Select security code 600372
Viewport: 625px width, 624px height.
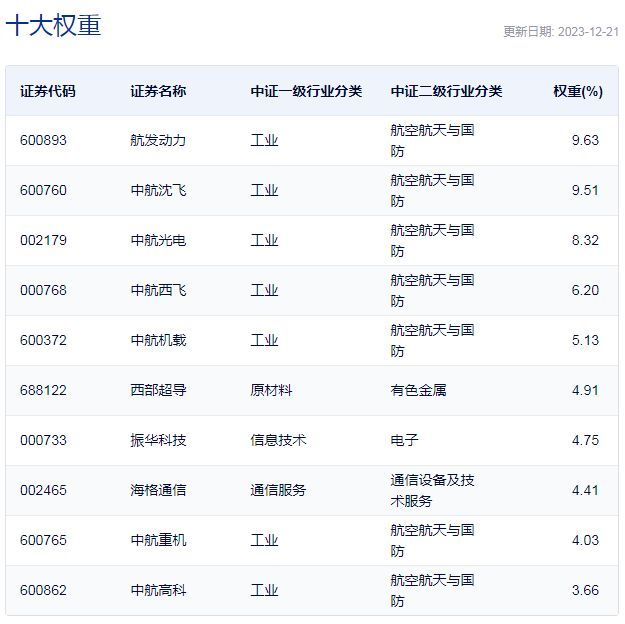[43, 341]
